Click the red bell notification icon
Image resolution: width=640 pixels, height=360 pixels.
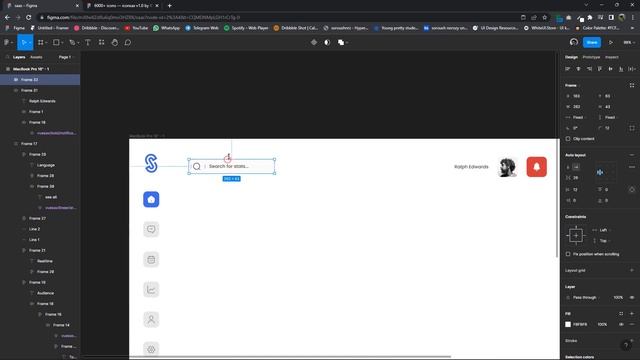(536, 167)
